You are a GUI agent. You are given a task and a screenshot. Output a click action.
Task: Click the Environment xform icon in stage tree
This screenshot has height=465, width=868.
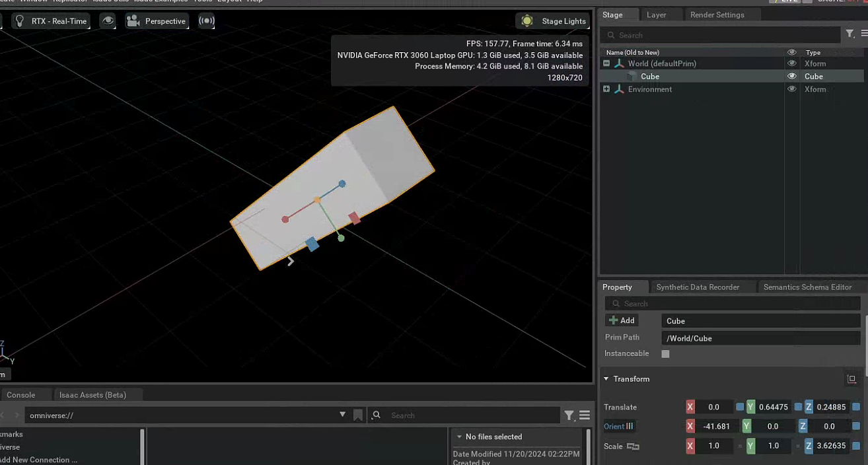click(x=619, y=89)
